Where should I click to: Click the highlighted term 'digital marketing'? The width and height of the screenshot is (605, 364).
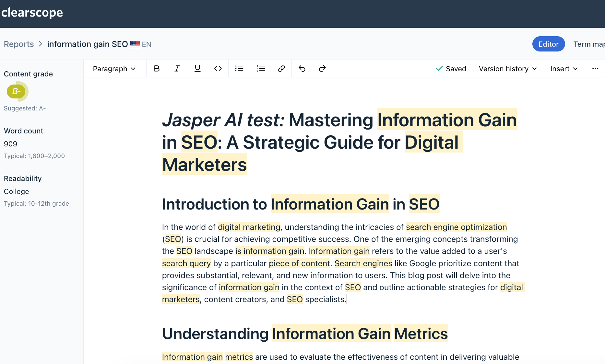point(249,227)
